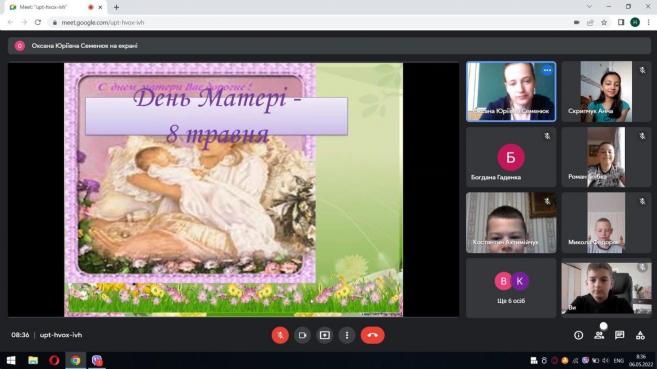Select the 'Ще 6 осіб' tile
The width and height of the screenshot is (657, 369).
[511, 288]
